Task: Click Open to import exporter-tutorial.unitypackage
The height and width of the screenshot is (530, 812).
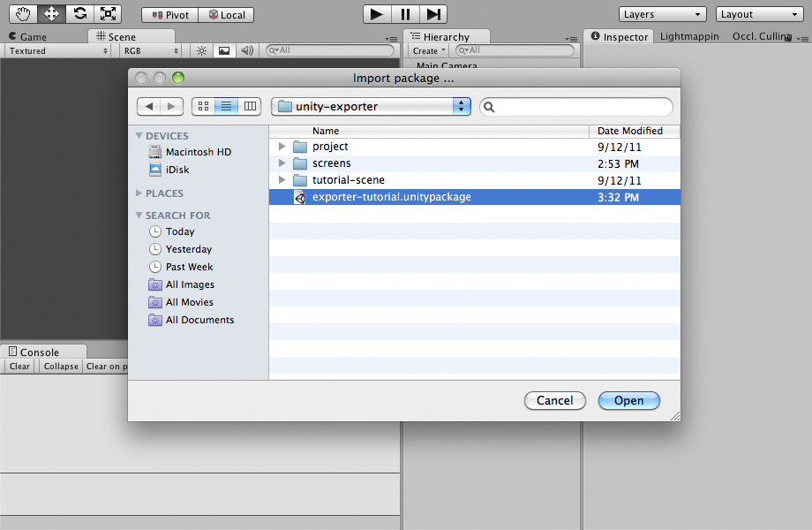Action: (628, 400)
